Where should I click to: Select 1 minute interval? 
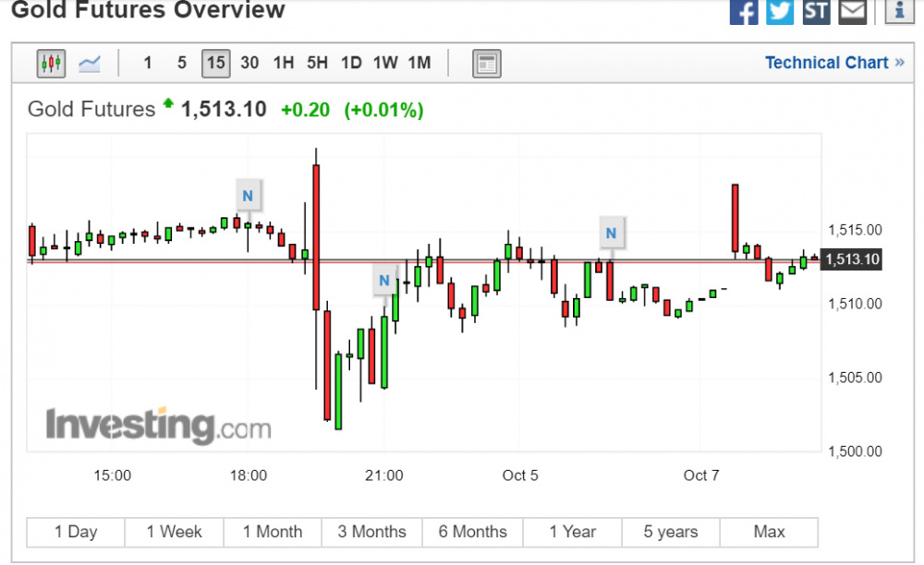[148, 63]
